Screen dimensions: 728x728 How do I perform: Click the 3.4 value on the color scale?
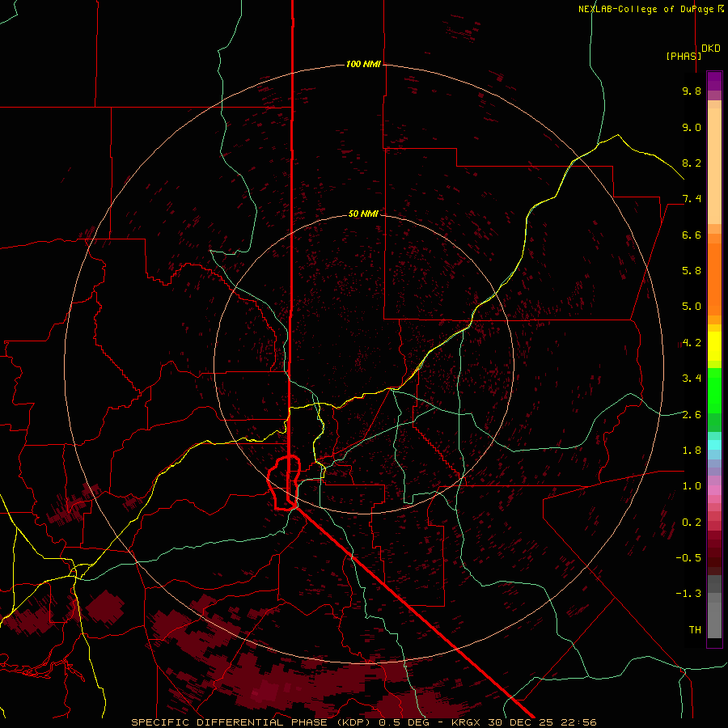click(692, 379)
